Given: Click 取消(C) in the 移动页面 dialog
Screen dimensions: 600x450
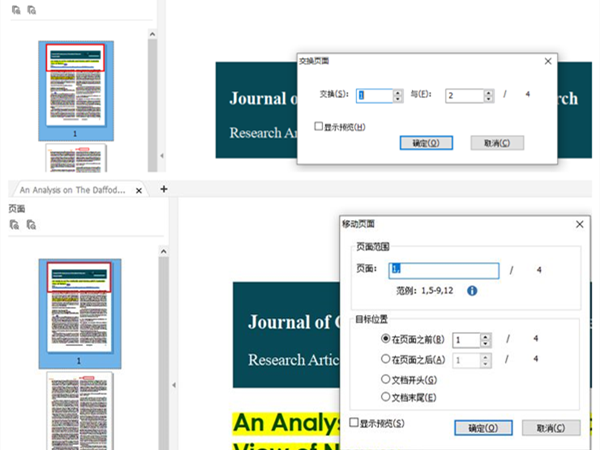Looking at the screenshot, I should click(551, 427).
